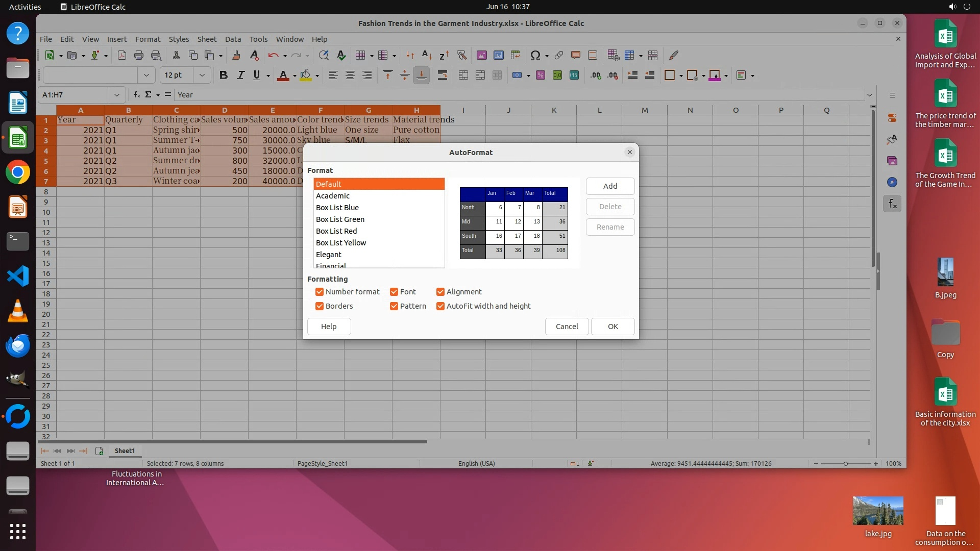980x551 pixels.
Task: Open the Functions sidebar panel icon
Action: click(892, 204)
